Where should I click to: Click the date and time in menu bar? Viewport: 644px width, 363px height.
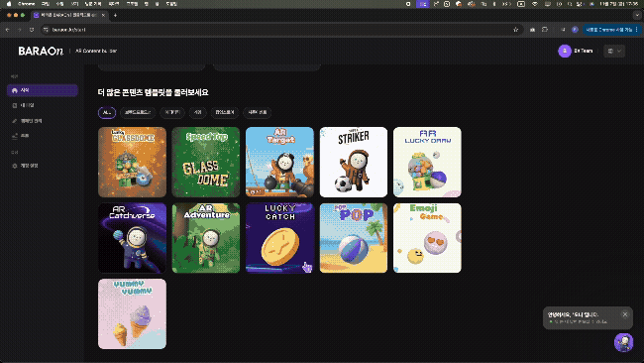[x=619, y=4]
